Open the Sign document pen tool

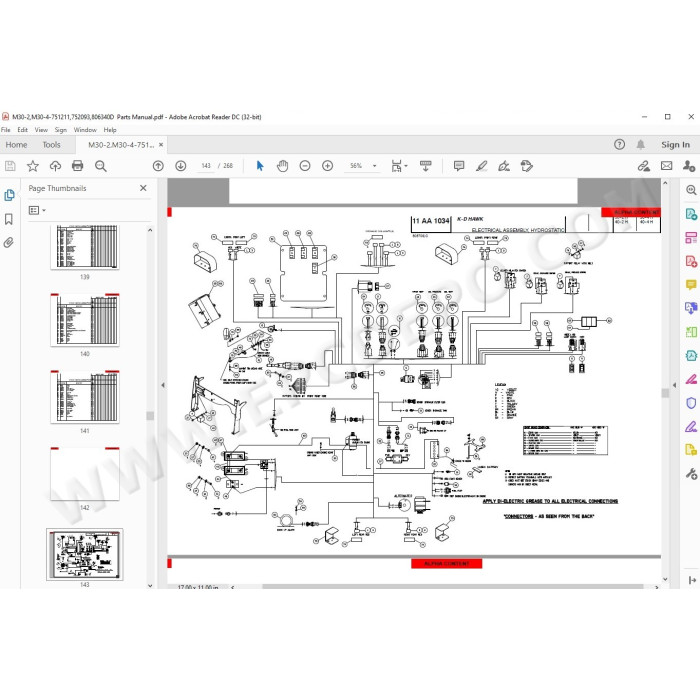(x=504, y=166)
